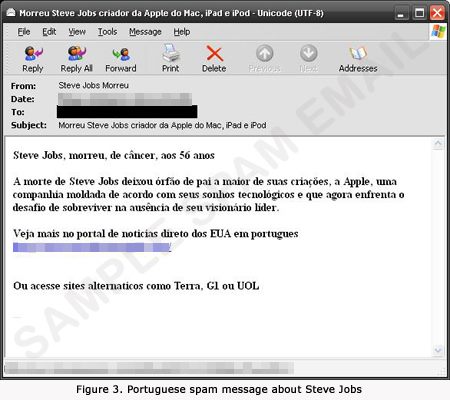Click the Windows flag logo in menu bar
This screenshot has width=450, height=400.
[438, 32]
